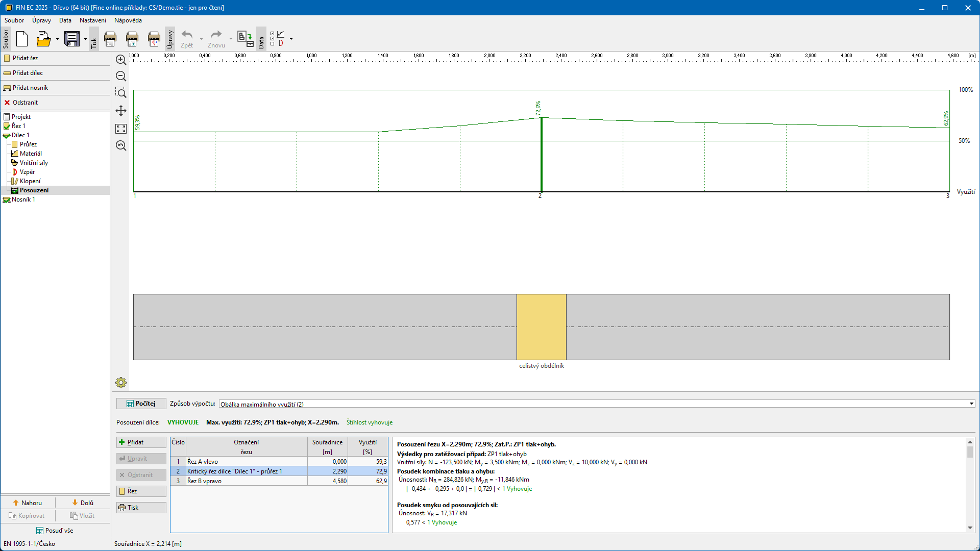Image resolution: width=980 pixels, height=551 pixels.
Task: Click the fit-to-view extents icon
Action: pyautogui.click(x=121, y=129)
